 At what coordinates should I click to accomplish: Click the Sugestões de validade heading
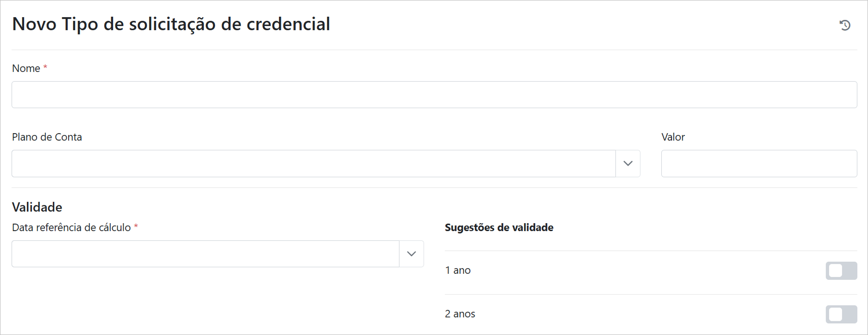499,227
